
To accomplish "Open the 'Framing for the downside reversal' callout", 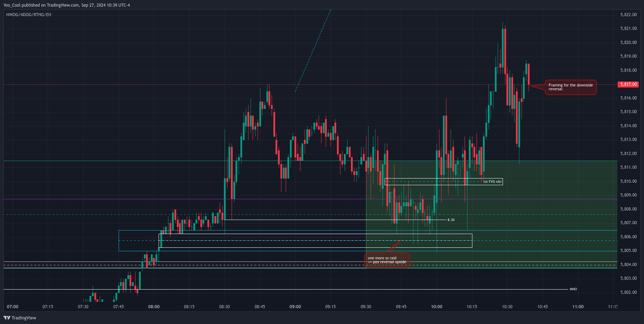I will [571, 87].
